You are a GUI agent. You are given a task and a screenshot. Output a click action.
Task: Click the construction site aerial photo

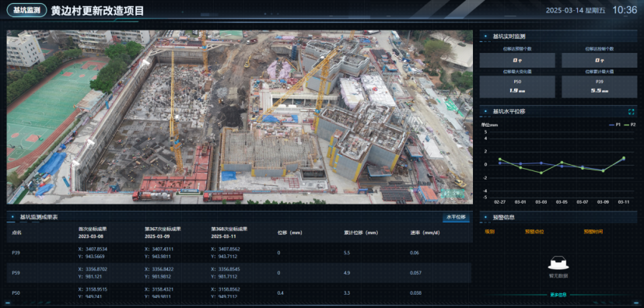click(240, 117)
